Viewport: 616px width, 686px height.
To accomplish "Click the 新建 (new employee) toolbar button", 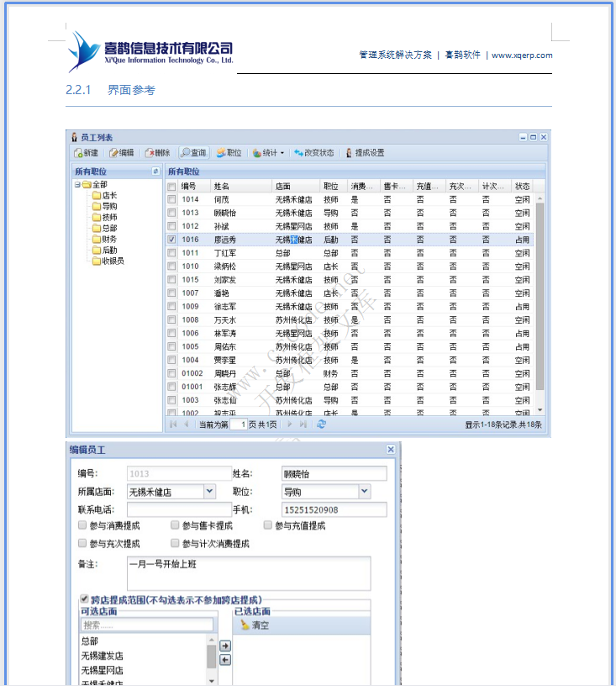I will [86, 153].
